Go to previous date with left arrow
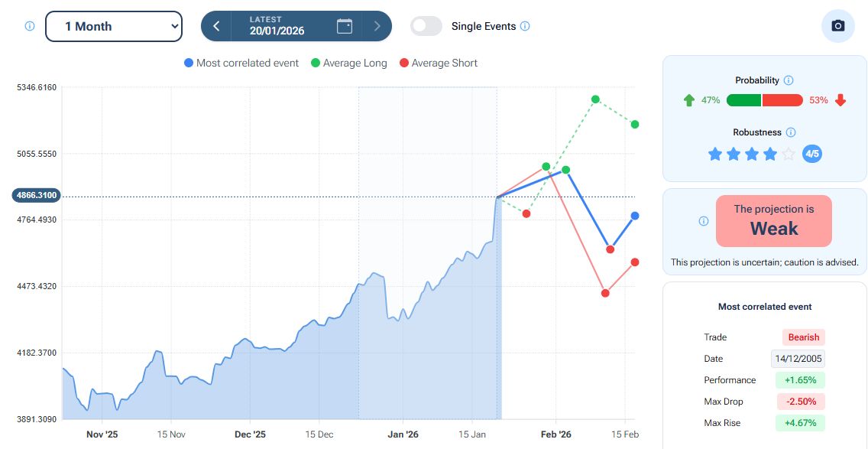This screenshot has width=868, height=449. tap(216, 26)
